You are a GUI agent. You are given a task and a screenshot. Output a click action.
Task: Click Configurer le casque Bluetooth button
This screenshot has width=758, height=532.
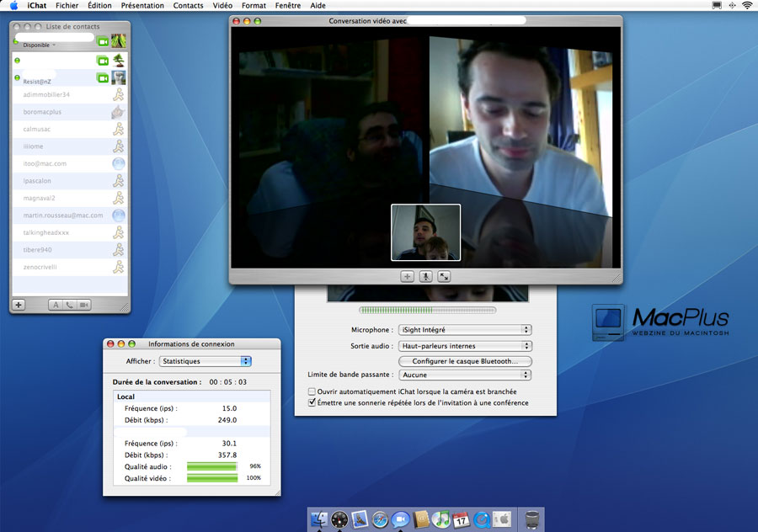point(465,361)
